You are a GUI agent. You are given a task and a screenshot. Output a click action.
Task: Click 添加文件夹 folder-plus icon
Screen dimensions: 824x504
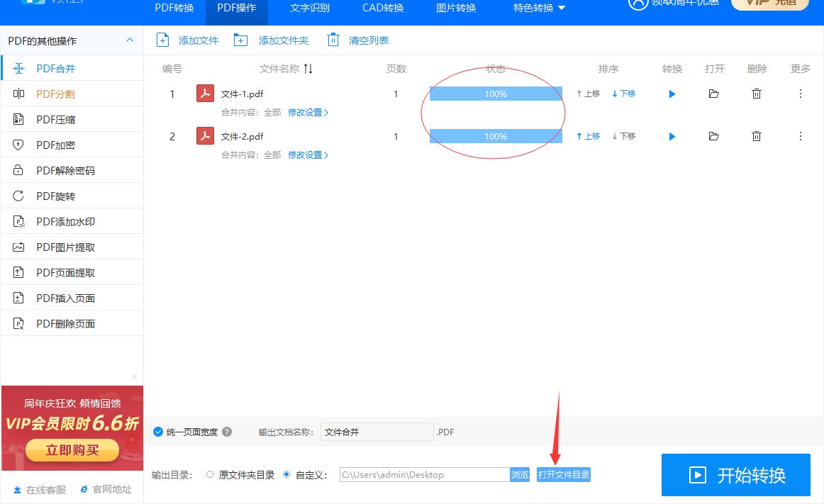click(240, 40)
